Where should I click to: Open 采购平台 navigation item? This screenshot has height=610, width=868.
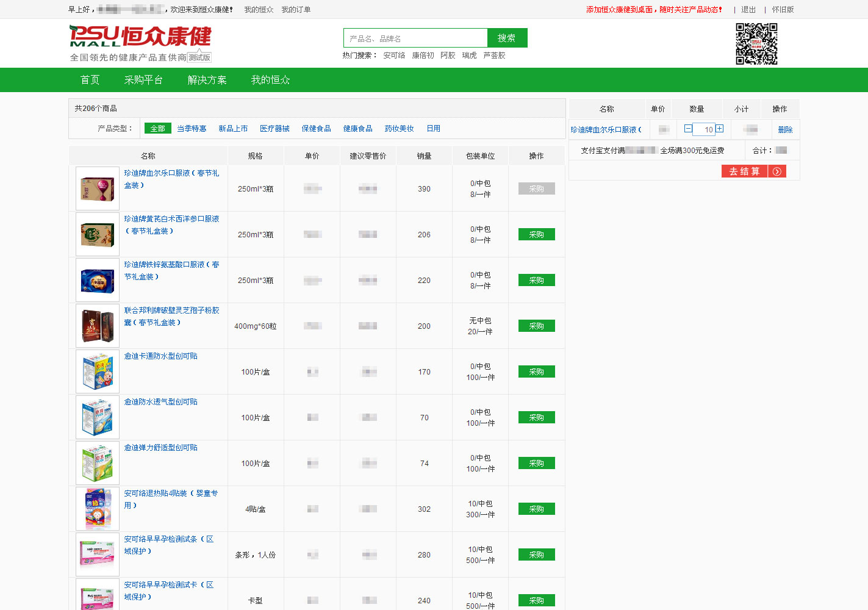click(x=143, y=80)
